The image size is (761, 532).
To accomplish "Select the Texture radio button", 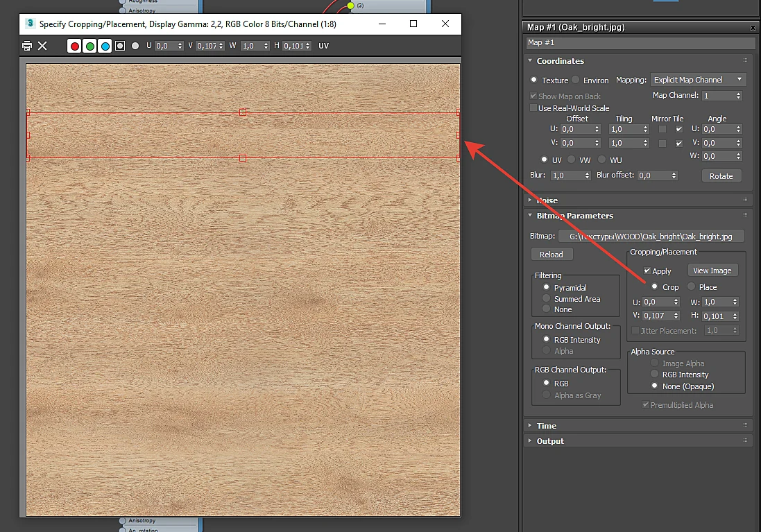I will 534,80.
